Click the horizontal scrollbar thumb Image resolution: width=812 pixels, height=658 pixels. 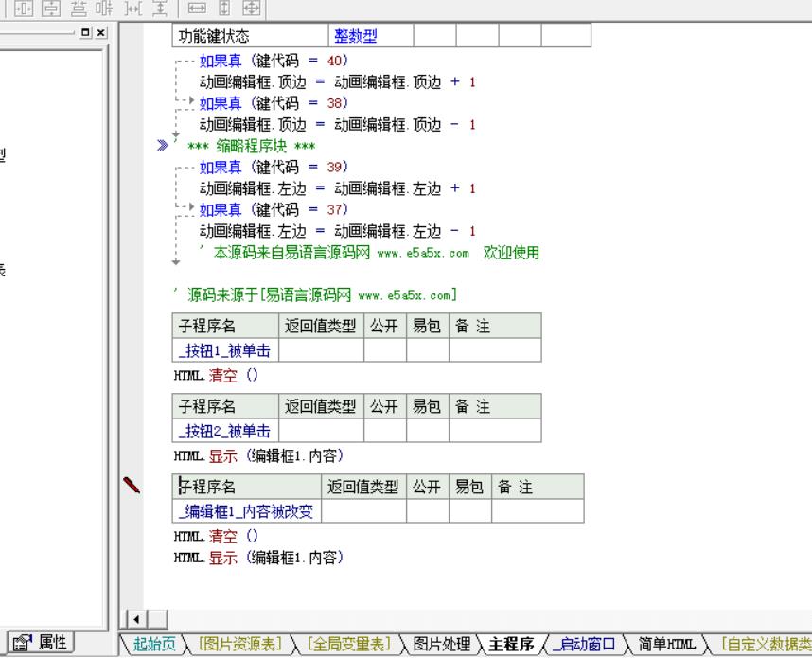point(157,619)
